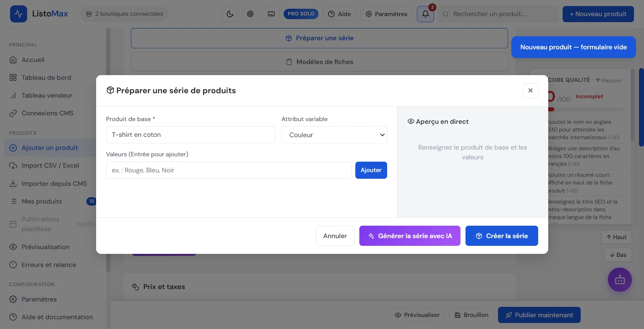The height and width of the screenshot is (329, 644).
Task: Click the PRO SOLO plan badge
Action: pyautogui.click(x=301, y=14)
